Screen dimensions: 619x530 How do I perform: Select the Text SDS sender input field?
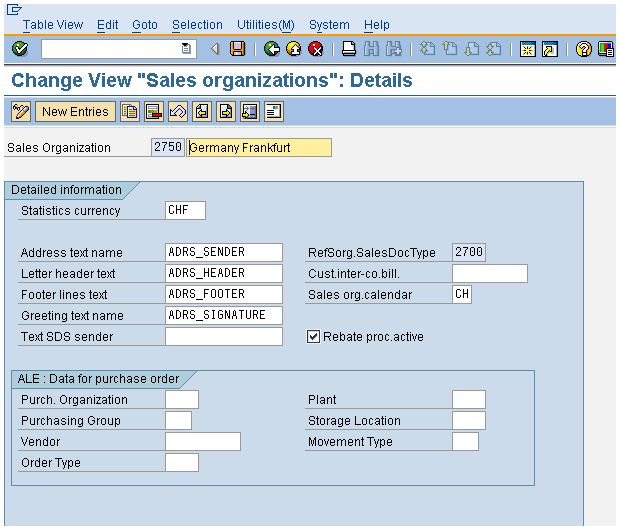(x=224, y=337)
